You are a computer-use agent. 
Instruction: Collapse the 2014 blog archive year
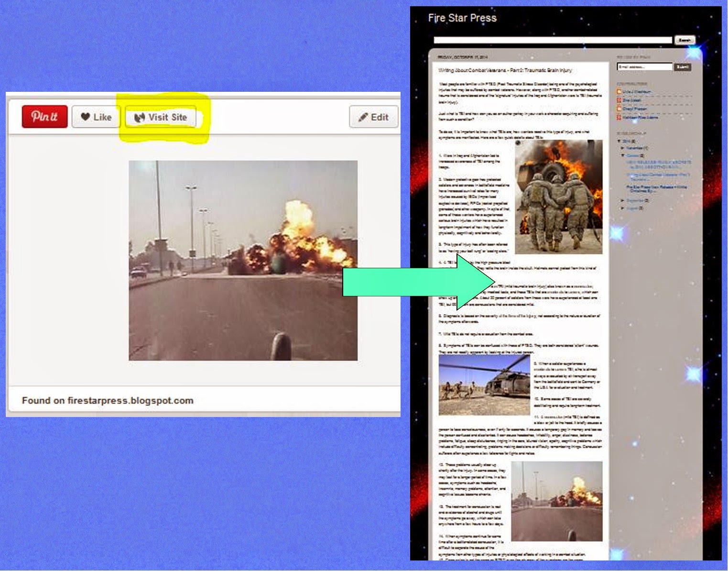(619, 141)
